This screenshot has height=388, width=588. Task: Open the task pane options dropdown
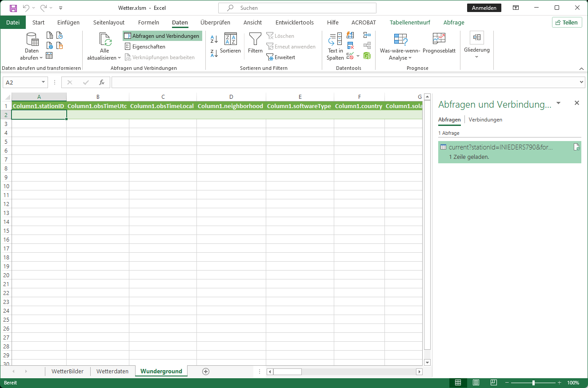559,103
